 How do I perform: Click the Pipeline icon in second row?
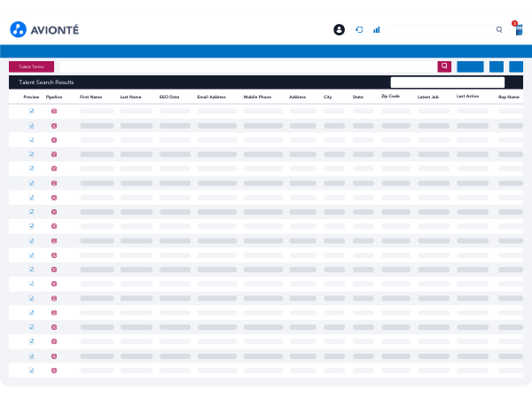pyautogui.click(x=54, y=125)
